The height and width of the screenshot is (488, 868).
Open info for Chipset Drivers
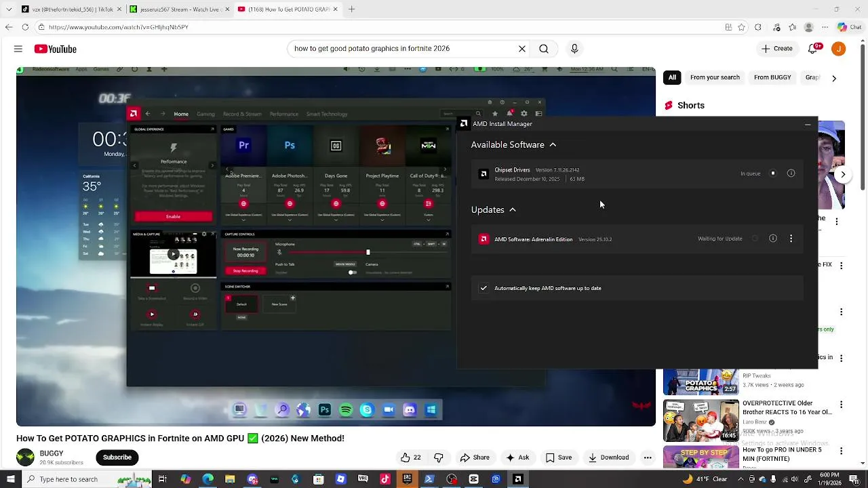click(x=791, y=174)
